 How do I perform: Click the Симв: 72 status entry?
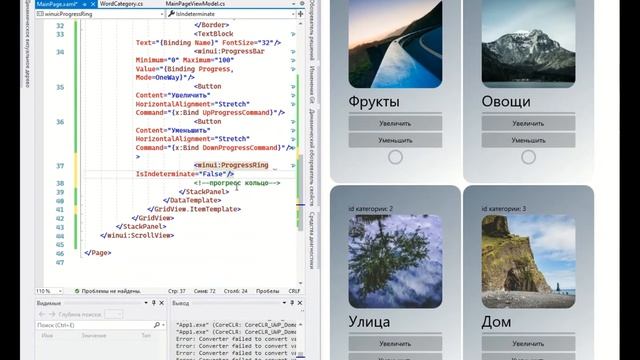204,291
